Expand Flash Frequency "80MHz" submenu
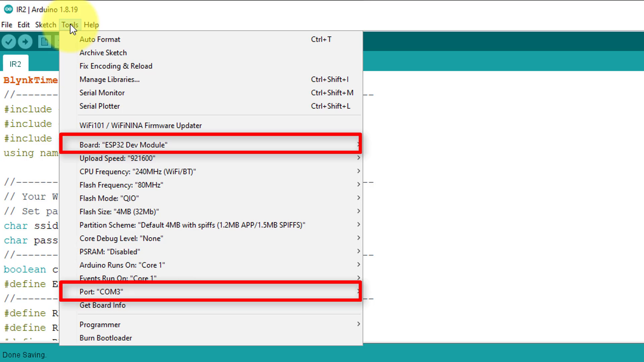Image resolution: width=644 pixels, height=362 pixels. pos(211,185)
